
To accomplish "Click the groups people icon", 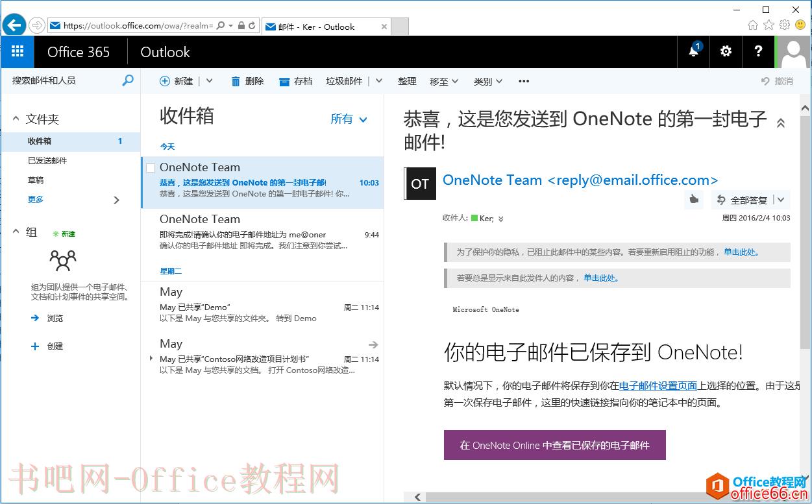I will pyautogui.click(x=63, y=260).
